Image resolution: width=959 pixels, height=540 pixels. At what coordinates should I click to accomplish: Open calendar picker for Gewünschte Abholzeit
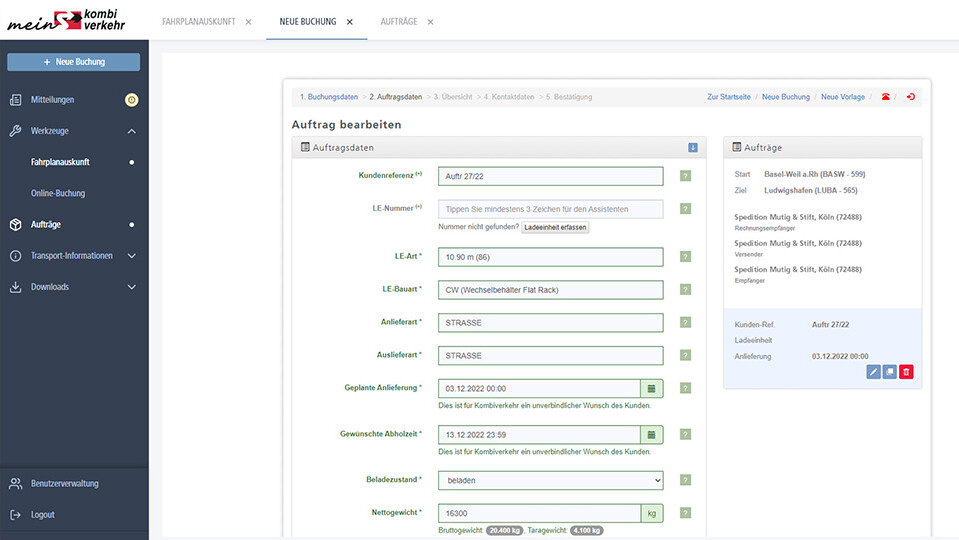651,435
